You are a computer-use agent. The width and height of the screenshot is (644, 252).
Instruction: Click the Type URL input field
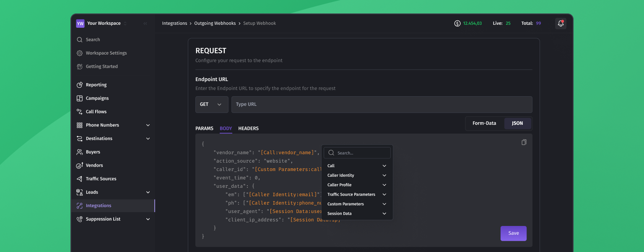(382, 105)
